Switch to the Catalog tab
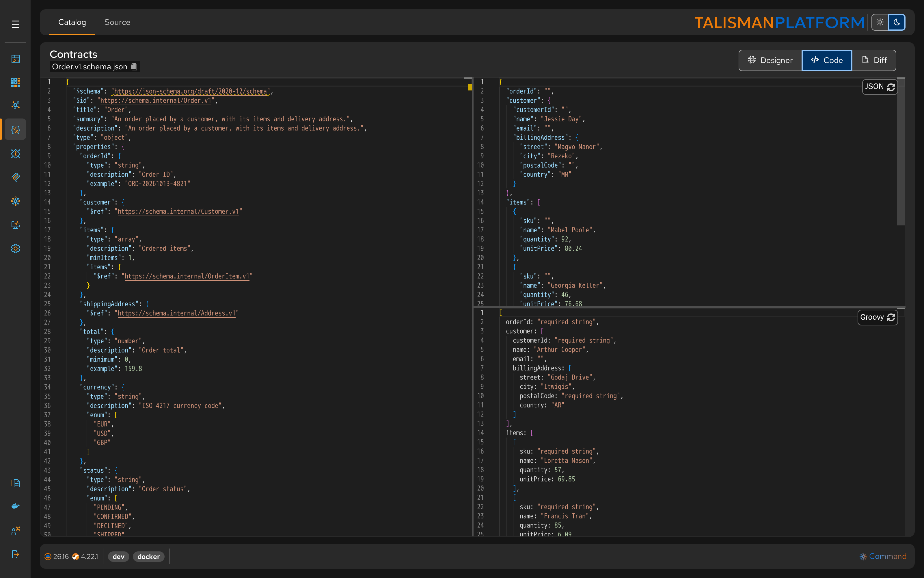Image resolution: width=924 pixels, height=578 pixels. point(72,22)
